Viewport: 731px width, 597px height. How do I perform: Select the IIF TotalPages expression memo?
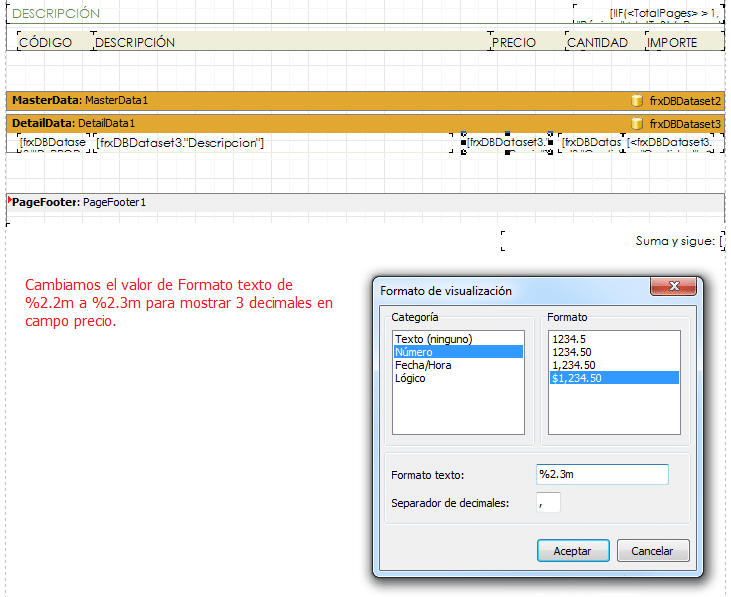pos(648,13)
